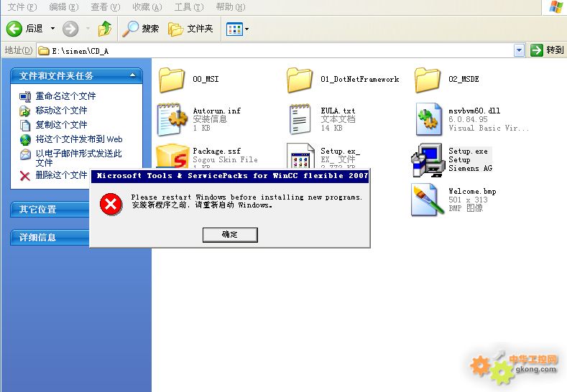Select the 01_DotNetFramework folder icon
567x392 pixels.
pos(300,80)
